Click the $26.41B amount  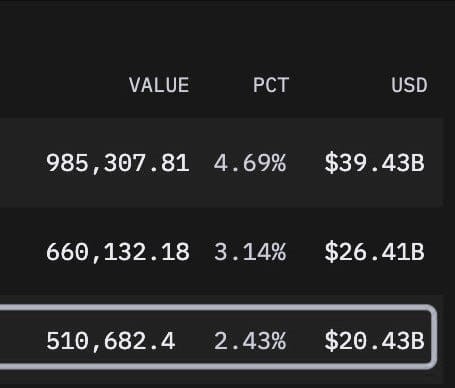pyautogui.click(x=374, y=252)
